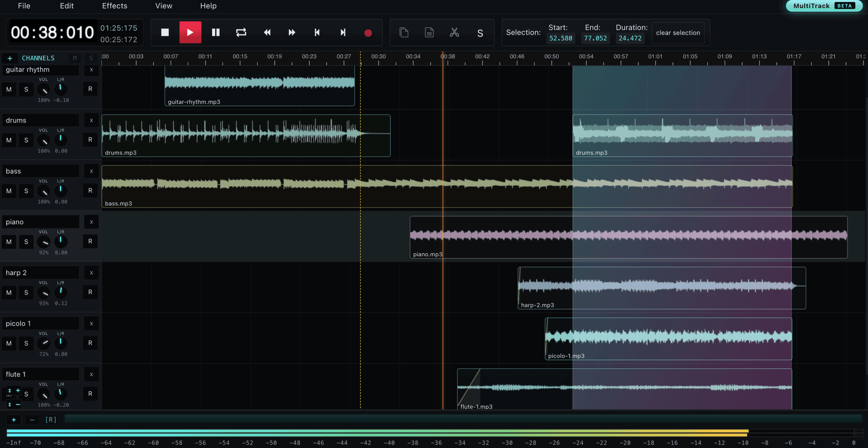
Task: Edit the selection Duration value 24.472
Action: (630, 38)
